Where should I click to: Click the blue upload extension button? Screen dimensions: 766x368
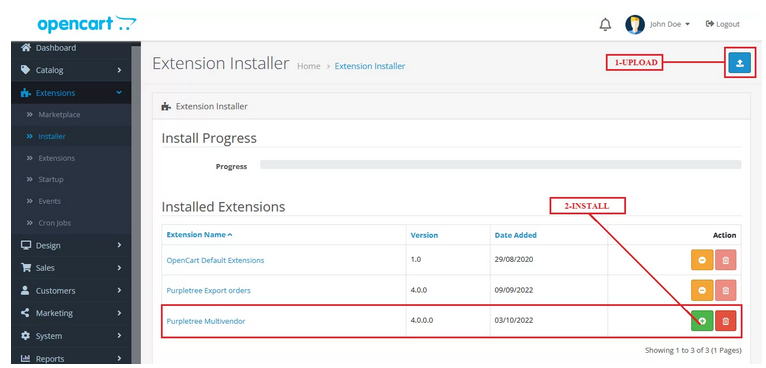pyautogui.click(x=740, y=63)
